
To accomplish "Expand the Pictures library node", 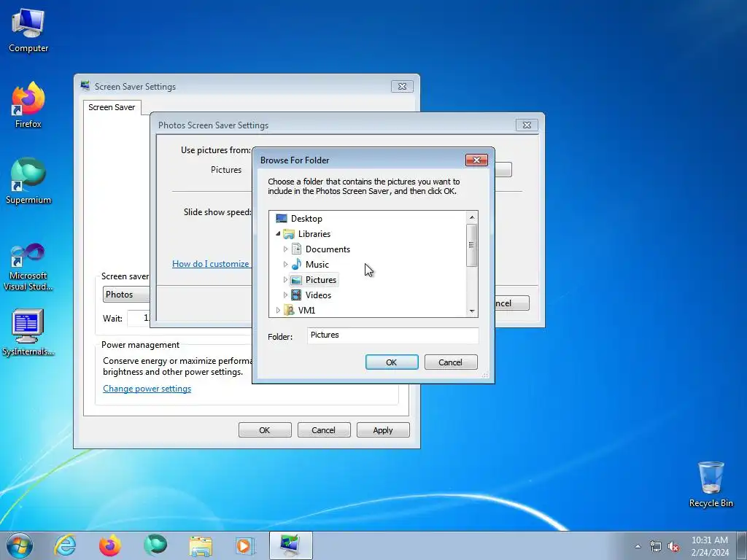I will click(x=285, y=280).
